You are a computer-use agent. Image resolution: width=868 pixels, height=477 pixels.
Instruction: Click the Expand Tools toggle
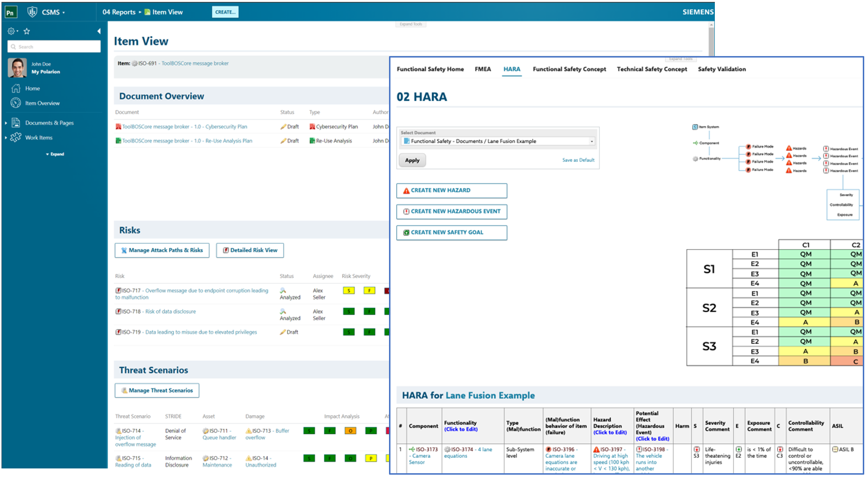point(410,24)
